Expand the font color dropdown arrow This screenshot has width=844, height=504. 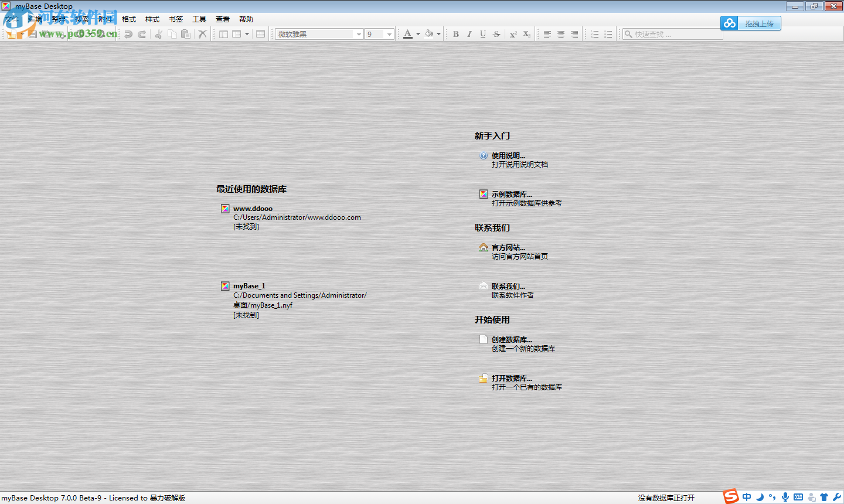tap(418, 34)
